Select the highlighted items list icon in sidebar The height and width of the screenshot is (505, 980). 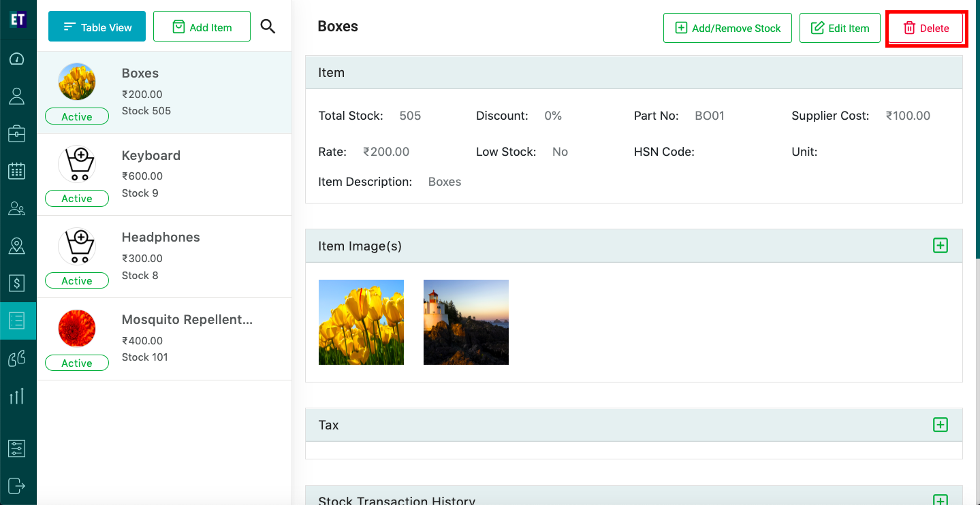17,320
